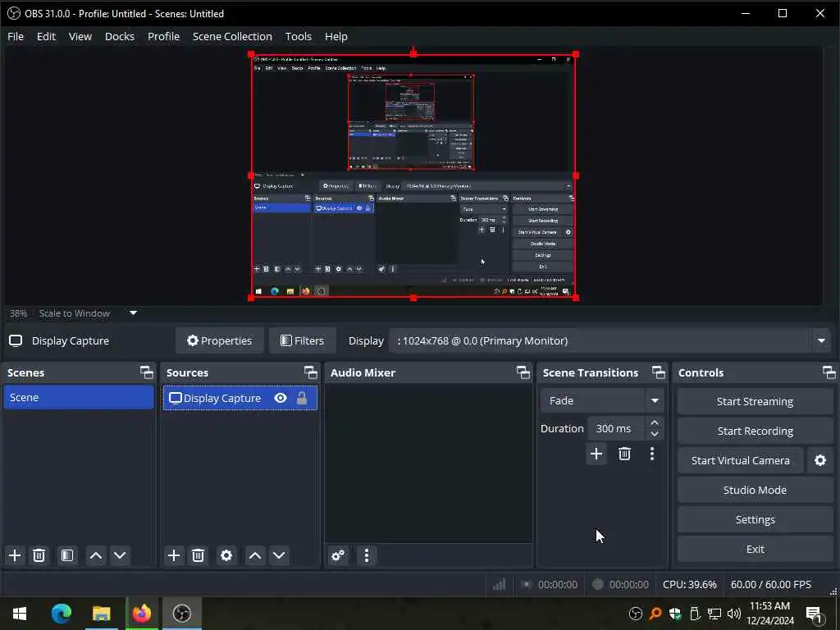The height and width of the screenshot is (630, 840).
Task: Remove transition with trash icon
Action: click(624, 454)
